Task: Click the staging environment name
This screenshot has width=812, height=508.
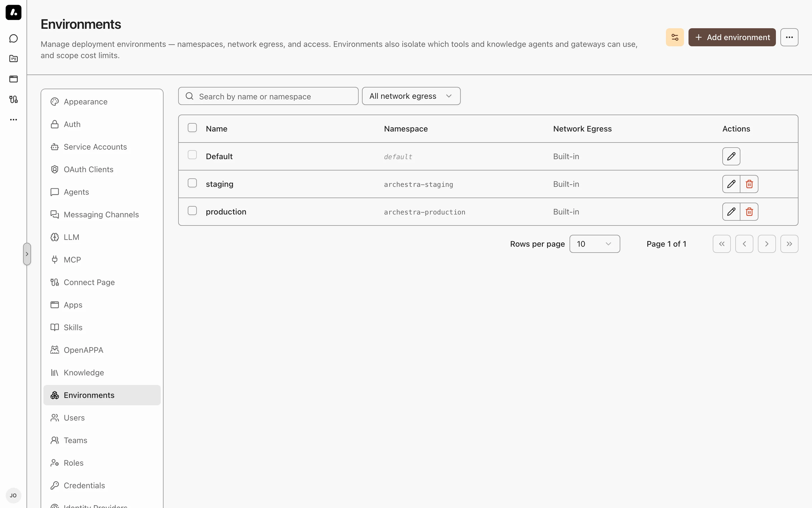Action: point(219,184)
